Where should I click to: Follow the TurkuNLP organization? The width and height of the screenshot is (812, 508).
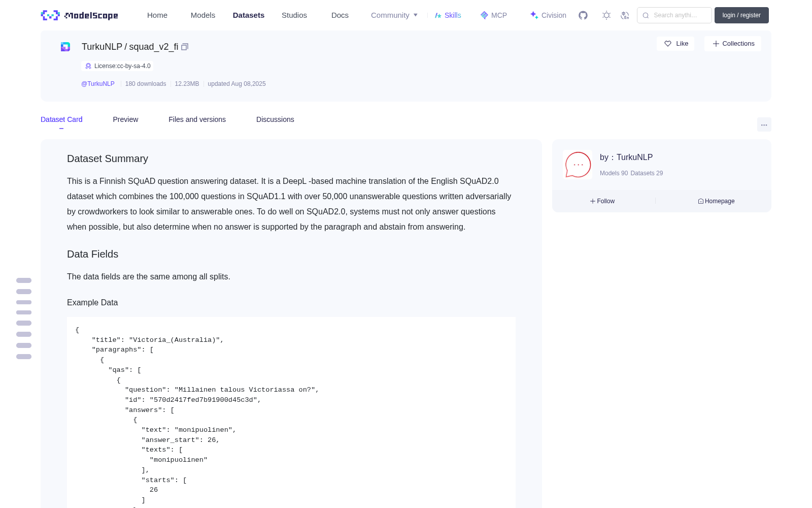point(602,201)
